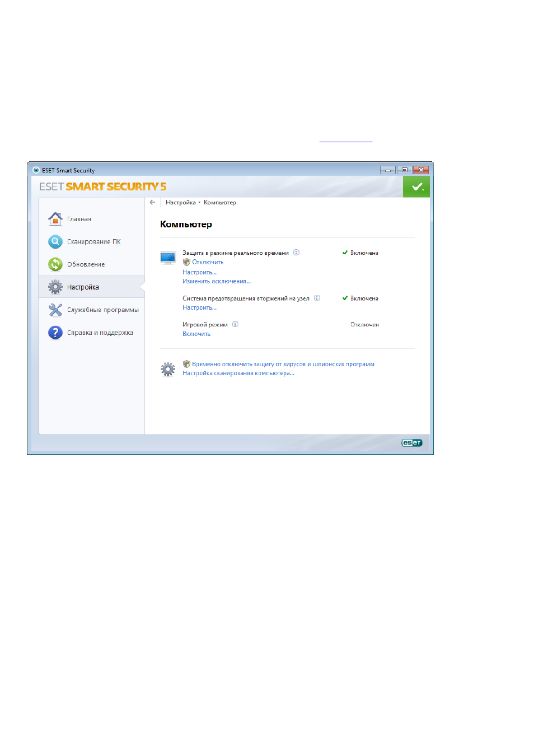Click the Отключен status of game mode

pos(364,324)
